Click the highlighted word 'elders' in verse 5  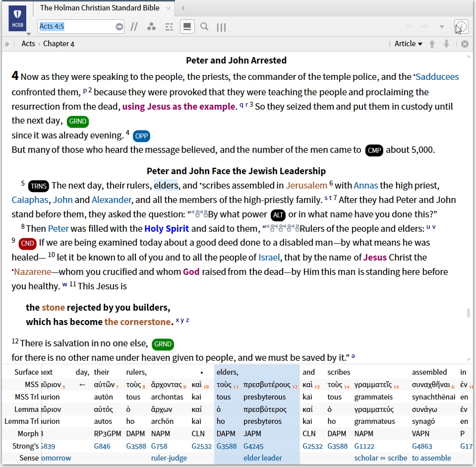166,185
